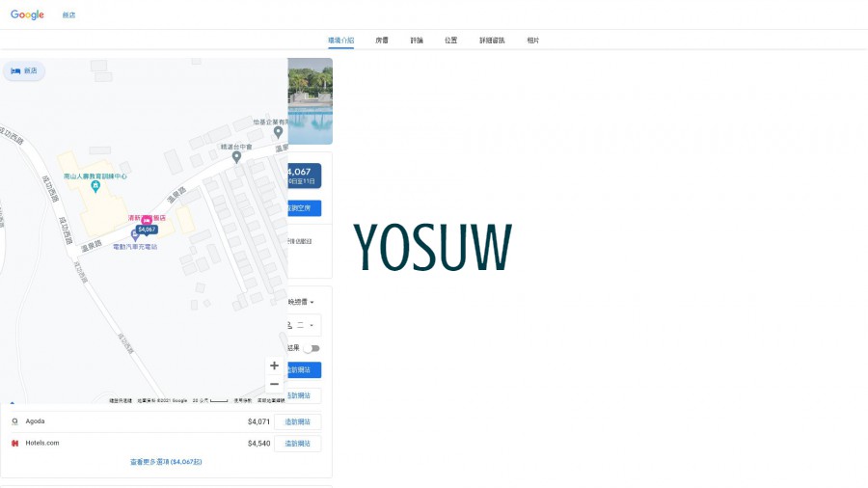Image resolution: width=868 pixels, height=488 pixels.
Task: Zoom in on the map
Action: point(274,366)
